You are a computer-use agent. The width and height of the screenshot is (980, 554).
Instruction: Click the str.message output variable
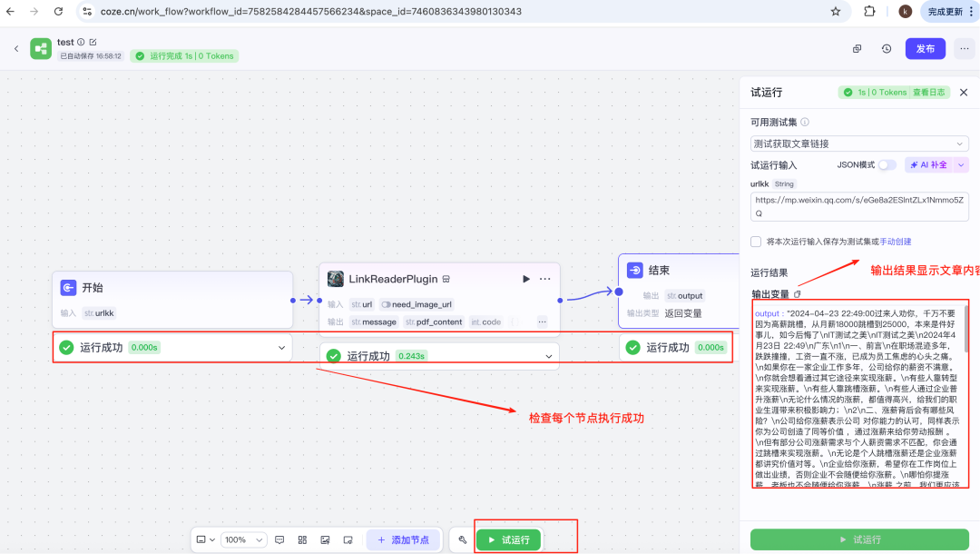click(373, 322)
